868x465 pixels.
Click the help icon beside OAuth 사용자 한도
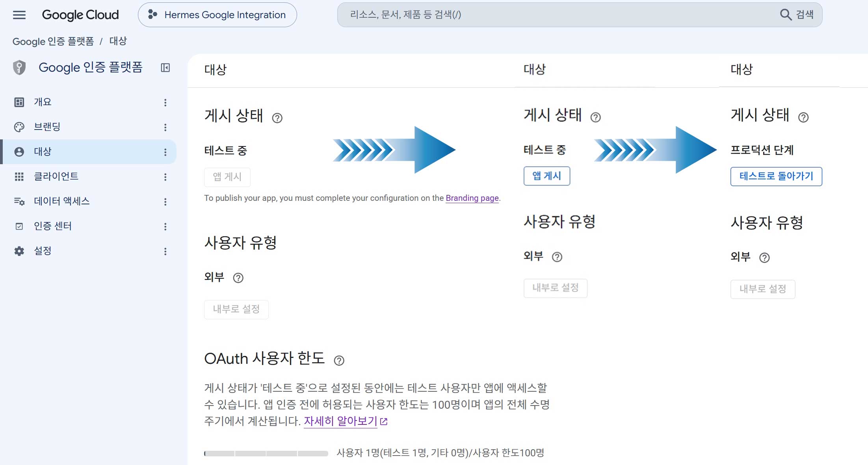coord(339,361)
